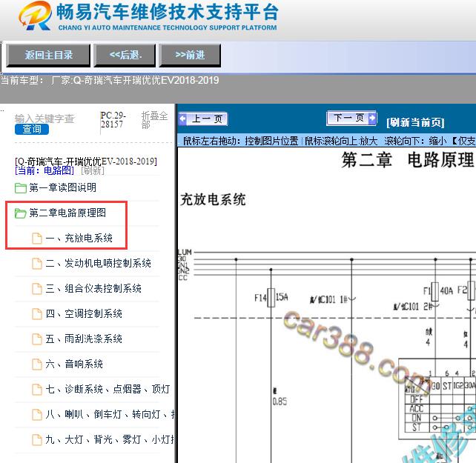
Task: Go to previous page with 上一页
Action: click(x=203, y=119)
